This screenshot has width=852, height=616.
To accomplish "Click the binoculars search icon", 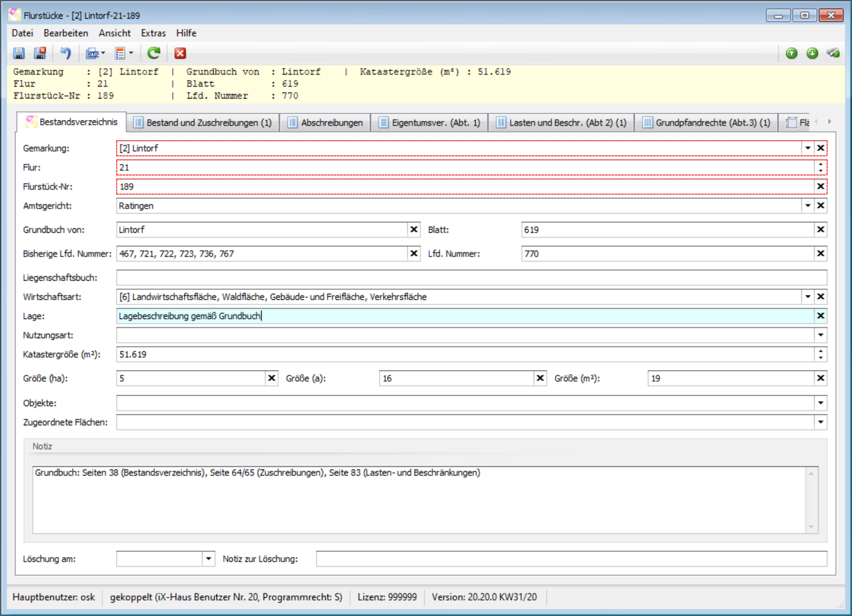I will point(833,53).
